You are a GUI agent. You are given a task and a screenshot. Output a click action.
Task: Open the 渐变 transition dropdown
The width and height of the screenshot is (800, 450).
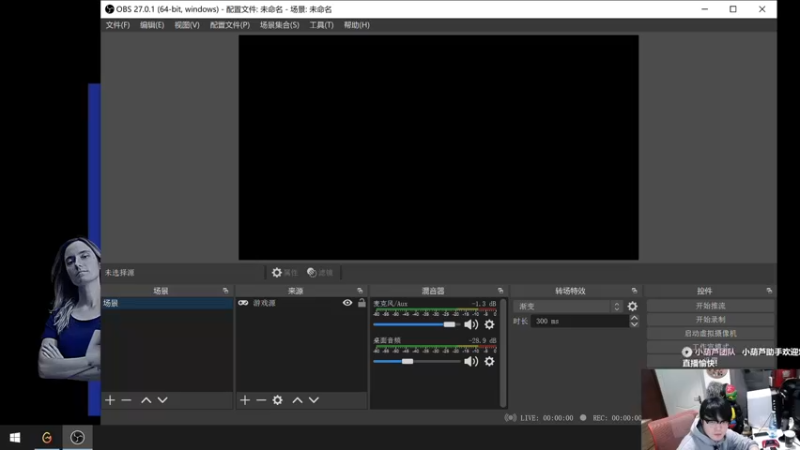coord(568,306)
